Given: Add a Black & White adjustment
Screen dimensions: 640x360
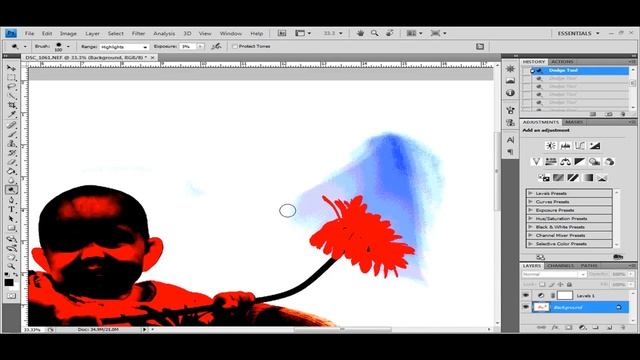Looking at the screenshot, I should pos(580,162).
